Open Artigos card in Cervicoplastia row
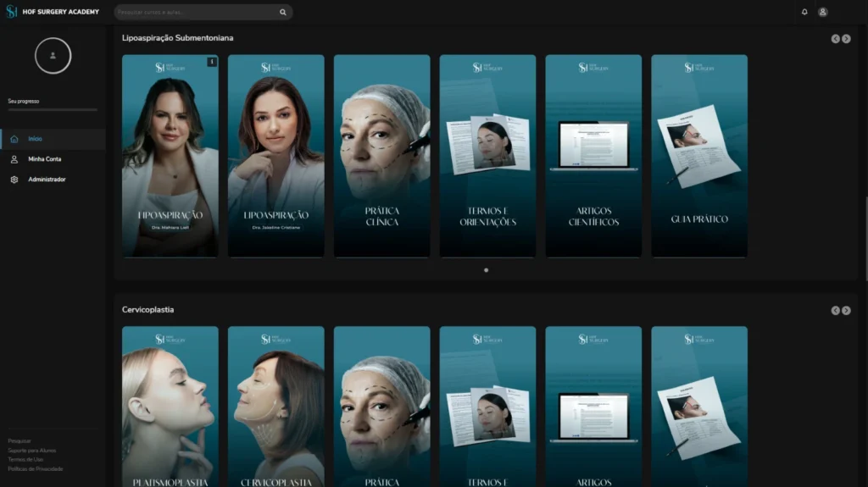The width and height of the screenshot is (868, 487). click(x=593, y=407)
